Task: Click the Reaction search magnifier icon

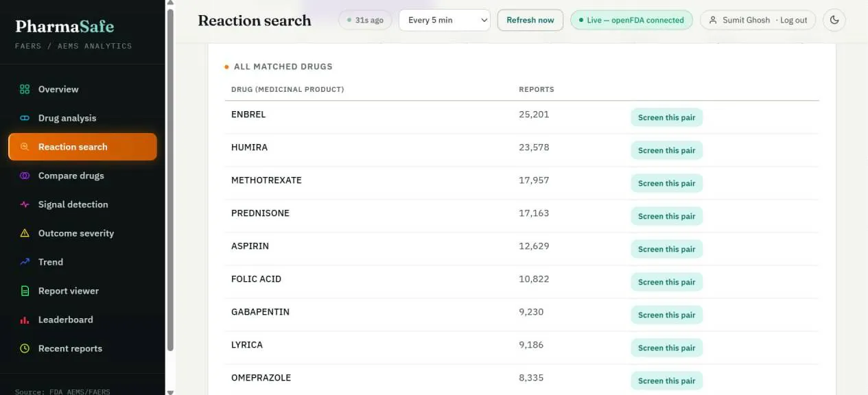Action: point(25,147)
